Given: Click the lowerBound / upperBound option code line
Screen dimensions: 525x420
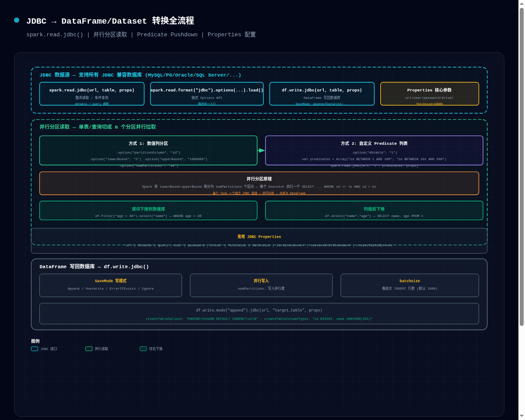Looking at the screenshot, I should coord(148,159).
